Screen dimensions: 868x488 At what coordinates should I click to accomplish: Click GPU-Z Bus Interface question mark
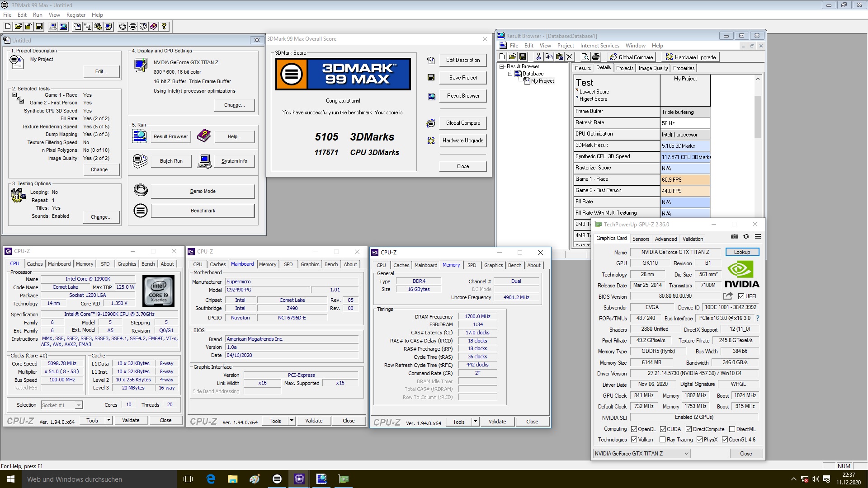coord(758,318)
